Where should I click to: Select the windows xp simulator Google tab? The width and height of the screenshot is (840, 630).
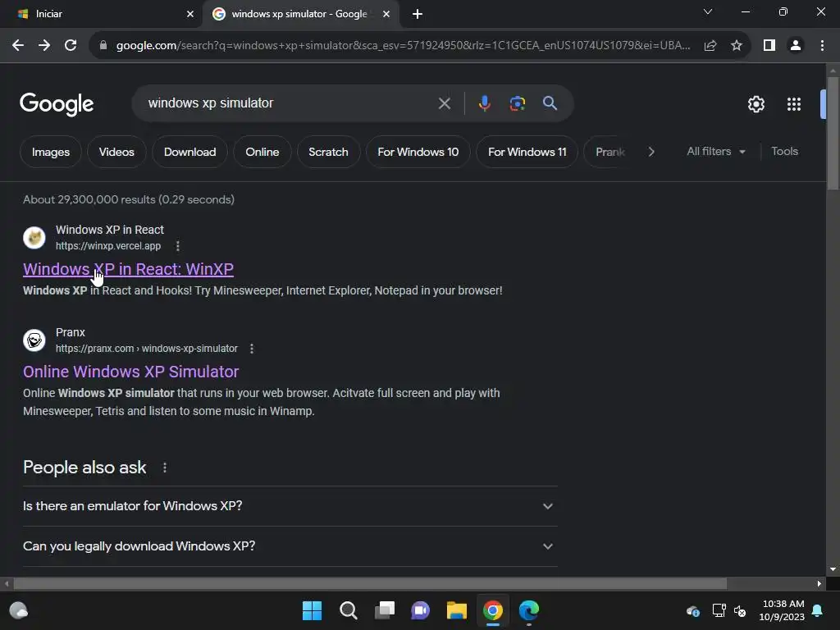click(x=299, y=14)
